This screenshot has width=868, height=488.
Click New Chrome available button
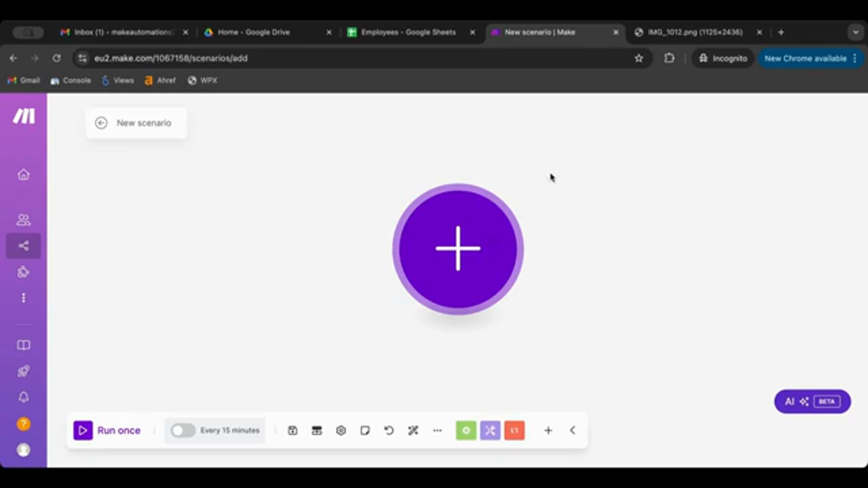(810, 58)
